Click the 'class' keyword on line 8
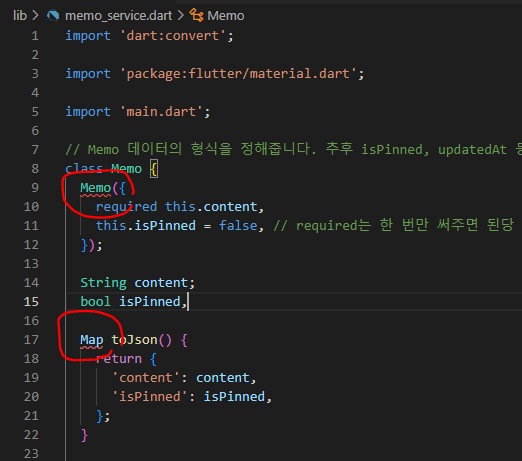Viewport: 522px width, 461px height. [84, 169]
